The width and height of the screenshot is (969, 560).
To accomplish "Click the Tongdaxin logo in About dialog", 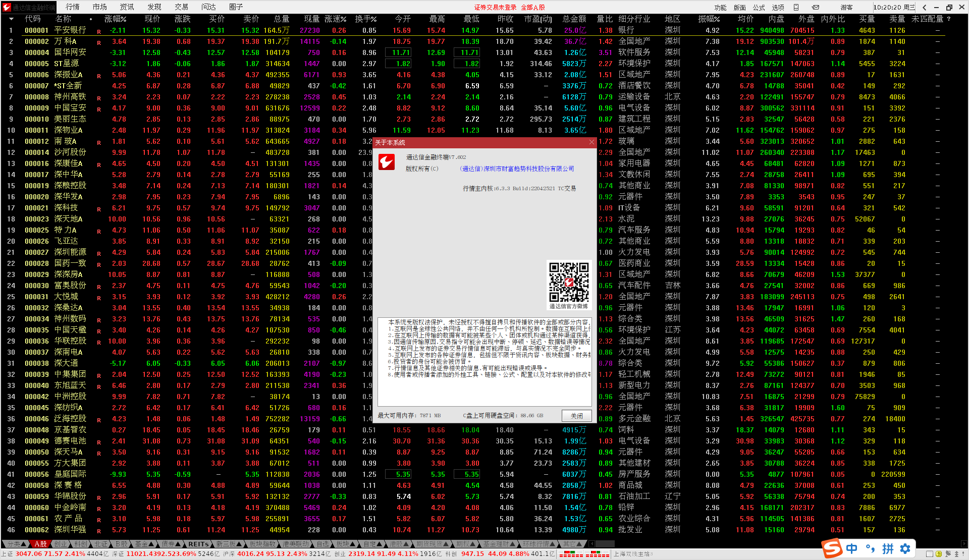I will click(x=387, y=162).
